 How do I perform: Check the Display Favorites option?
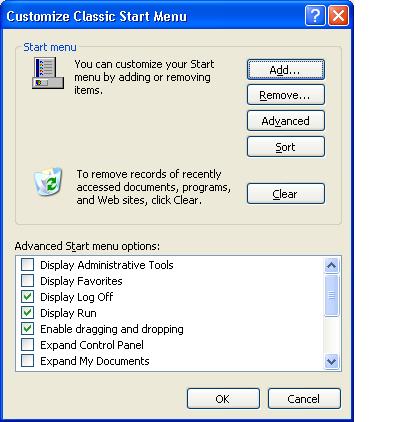tap(27, 281)
